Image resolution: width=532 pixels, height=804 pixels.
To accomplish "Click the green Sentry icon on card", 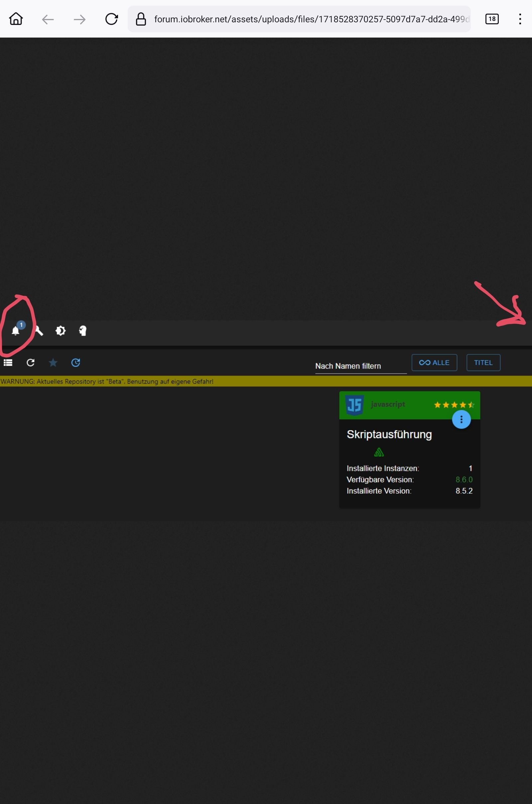I will pos(379,452).
